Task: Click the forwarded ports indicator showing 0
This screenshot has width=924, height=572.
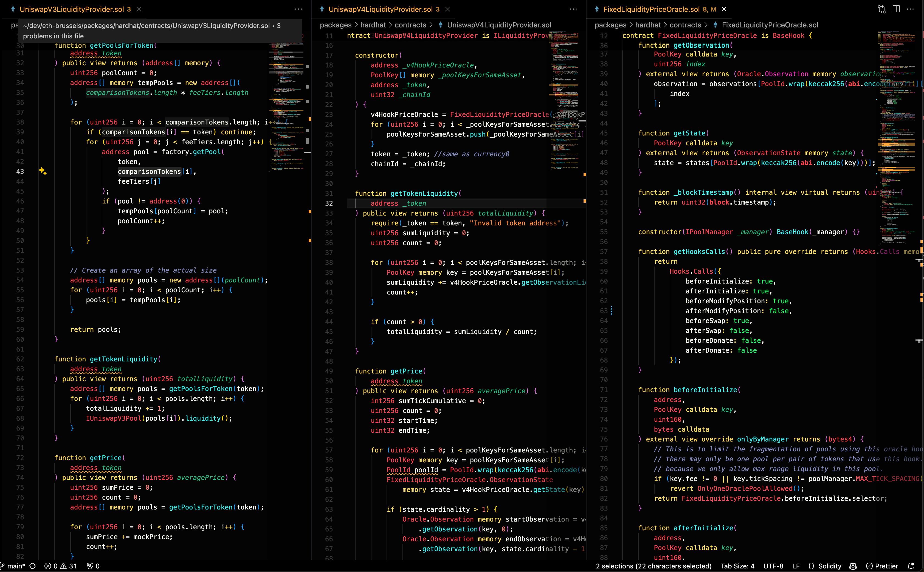Action: [93, 566]
